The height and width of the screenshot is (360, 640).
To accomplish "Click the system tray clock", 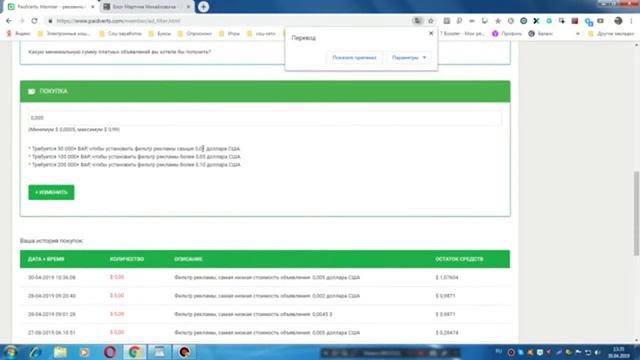I will [x=619, y=352].
